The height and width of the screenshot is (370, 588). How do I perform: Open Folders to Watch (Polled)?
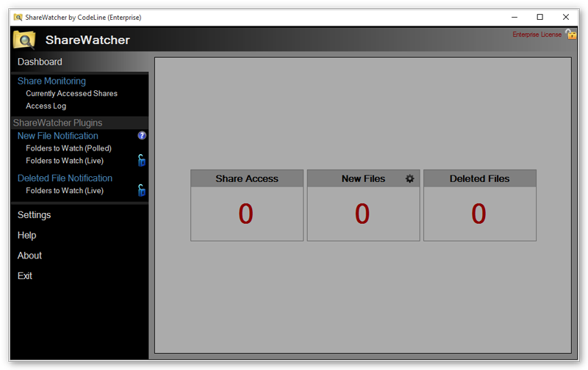68,148
